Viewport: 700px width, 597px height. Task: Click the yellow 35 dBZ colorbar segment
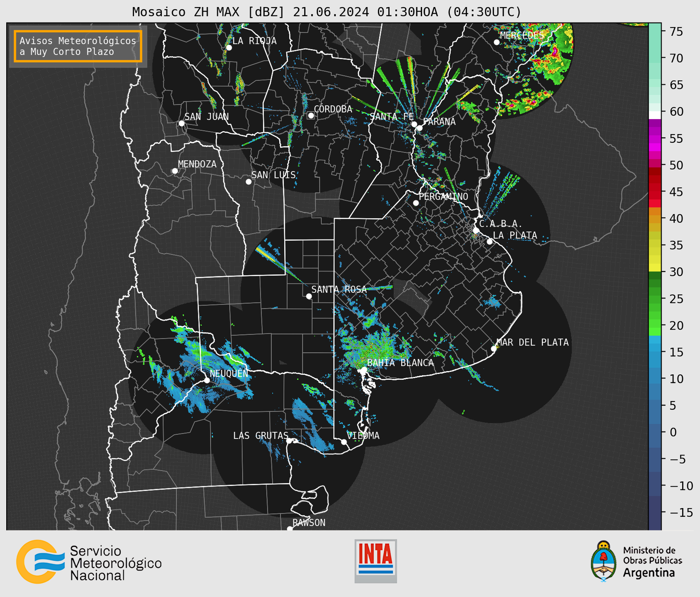(x=655, y=245)
